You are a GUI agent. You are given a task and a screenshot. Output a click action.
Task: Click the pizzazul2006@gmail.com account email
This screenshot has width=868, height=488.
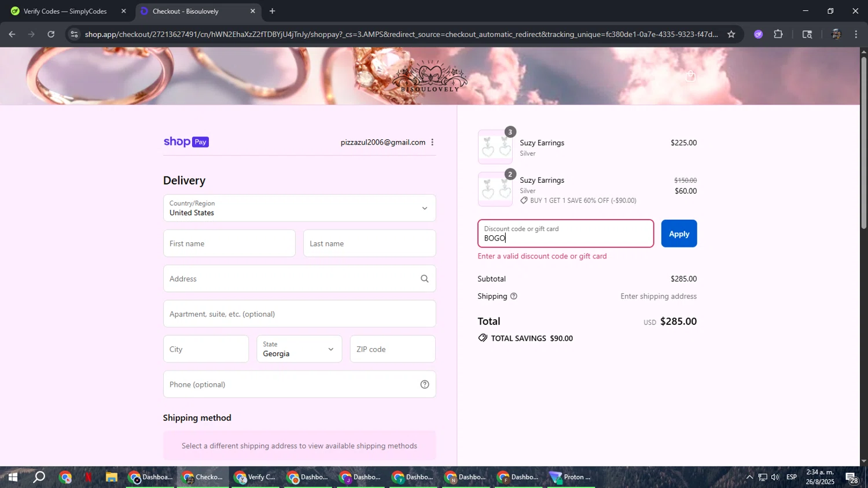click(x=383, y=142)
